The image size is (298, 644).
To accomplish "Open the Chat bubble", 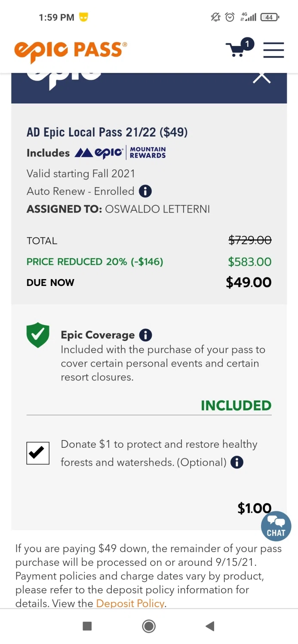I will (276, 526).
